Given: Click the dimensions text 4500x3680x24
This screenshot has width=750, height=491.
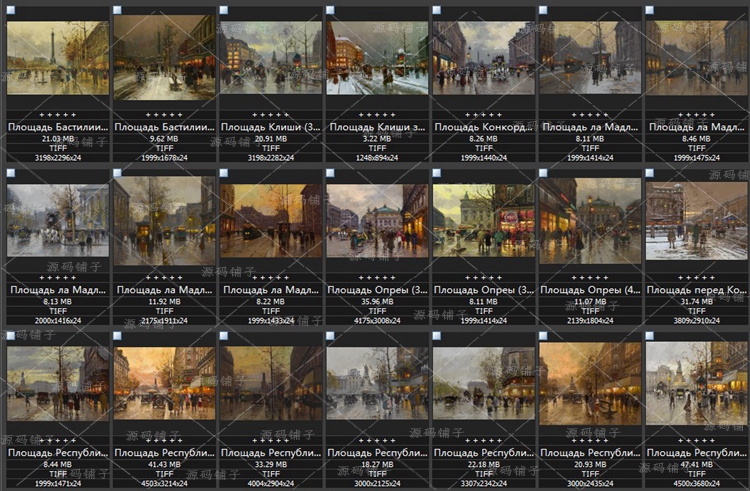Looking at the screenshot, I should 696,483.
